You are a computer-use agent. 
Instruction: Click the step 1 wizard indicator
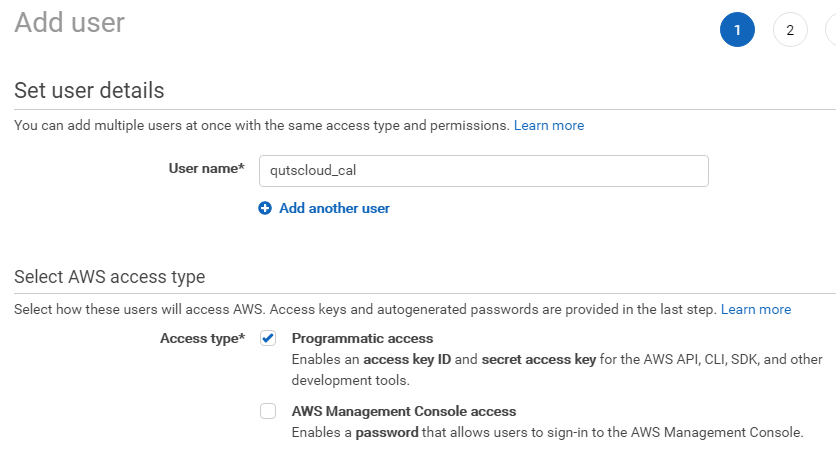(737, 30)
